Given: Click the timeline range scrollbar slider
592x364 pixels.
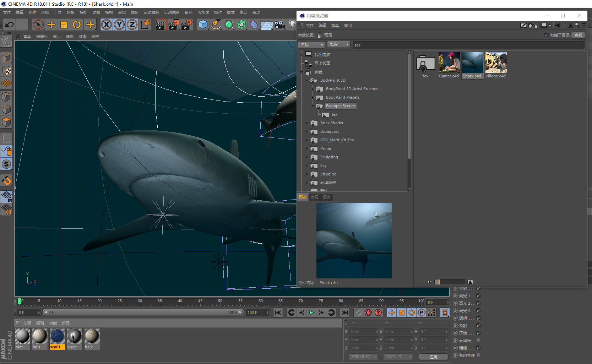Looking at the screenshot, I should [x=143, y=313].
